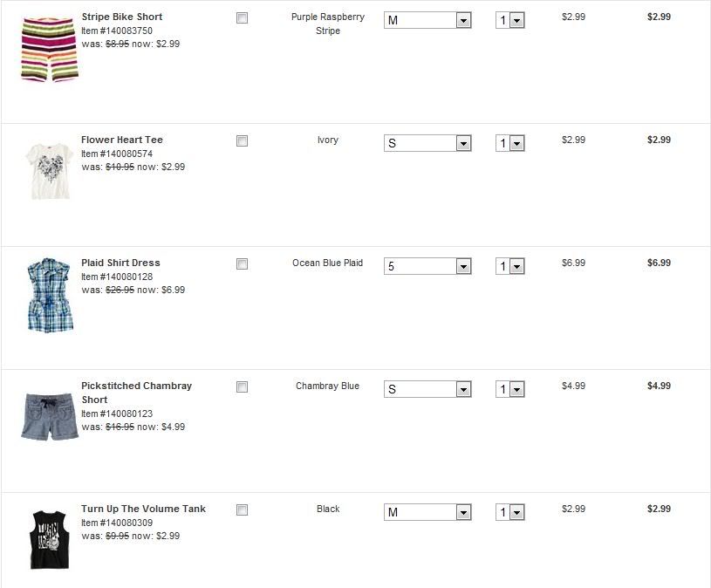Tick the Flower Heart Tee checkbox
Image resolution: width=711 pixels, height=588 pixels.
(x=242, y=141)
